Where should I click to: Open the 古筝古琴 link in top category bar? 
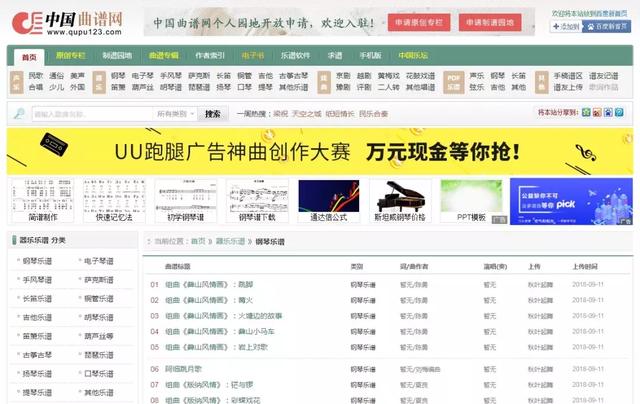(293, 76)
